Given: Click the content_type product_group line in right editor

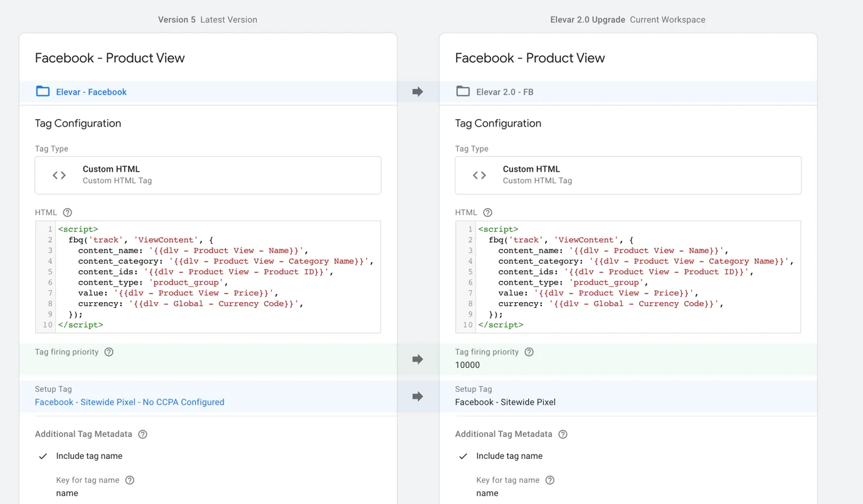Looking at the screenshot, I should click(x=573, y=283).
